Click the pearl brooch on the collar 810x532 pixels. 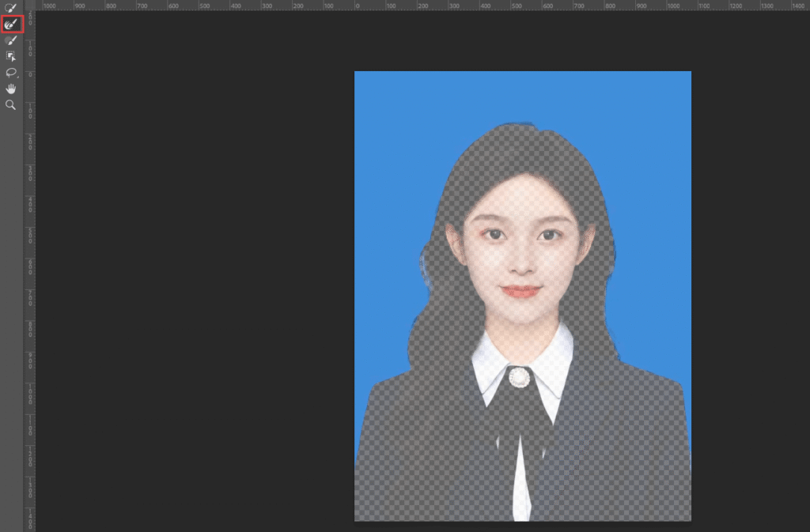click(x=519, y=378)
